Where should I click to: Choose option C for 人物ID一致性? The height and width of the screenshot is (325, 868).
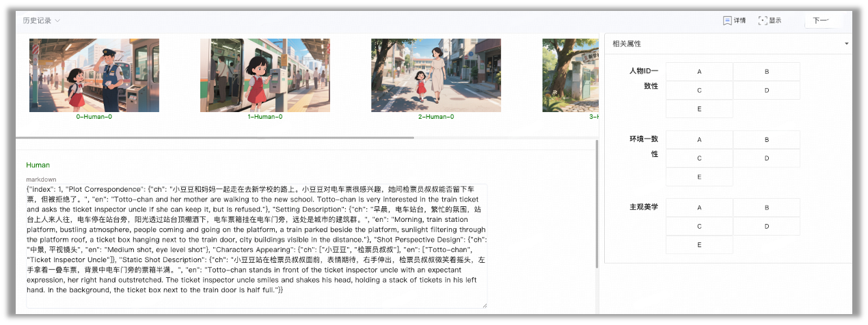coord(699,90)
